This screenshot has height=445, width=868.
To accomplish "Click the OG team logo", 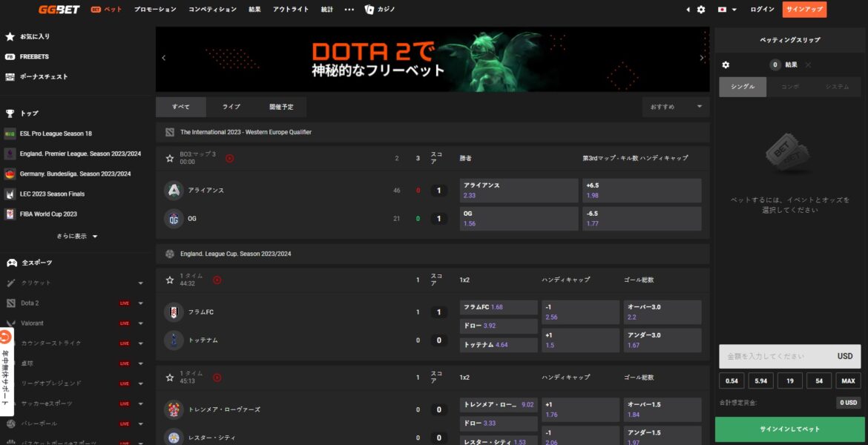I will (x=174, y=219).
